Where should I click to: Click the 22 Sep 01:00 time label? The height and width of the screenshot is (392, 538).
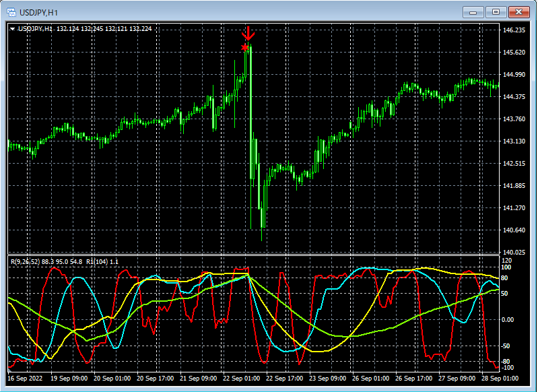[241, 379]
